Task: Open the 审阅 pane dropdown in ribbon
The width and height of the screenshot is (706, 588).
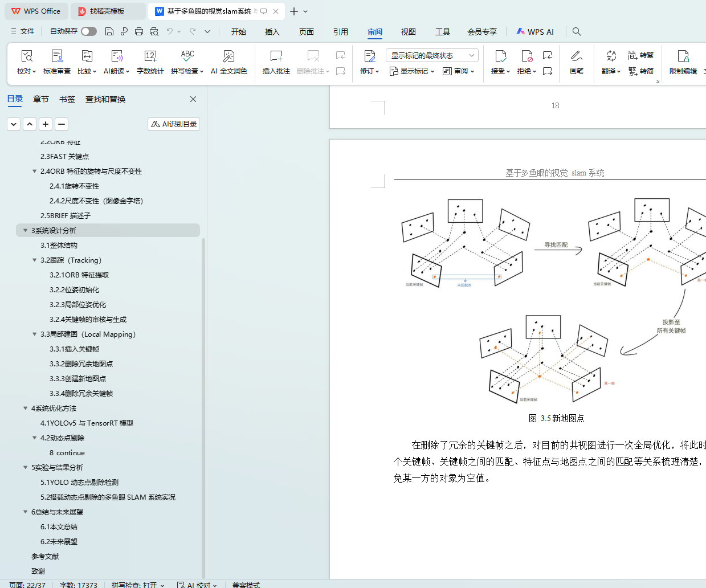Action: pyautogui.click(x=459, y=71)
